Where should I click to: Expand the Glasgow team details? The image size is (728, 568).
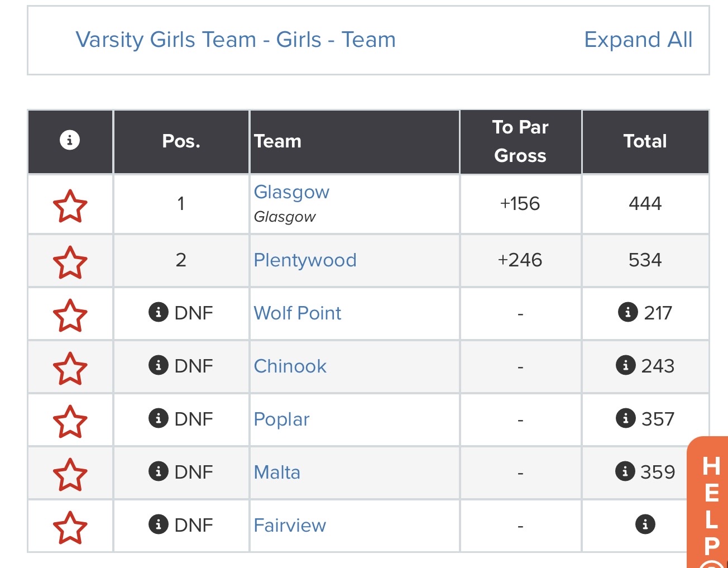tap(291, 192)
